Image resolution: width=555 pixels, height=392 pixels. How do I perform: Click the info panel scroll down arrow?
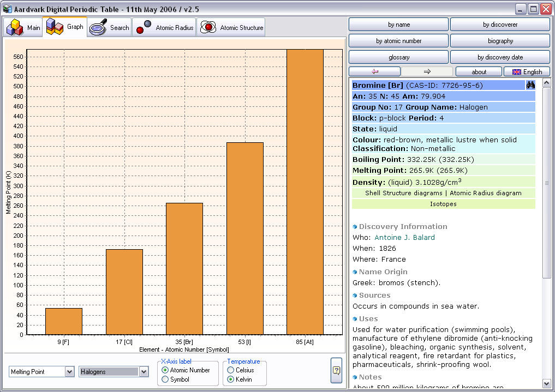546,383
